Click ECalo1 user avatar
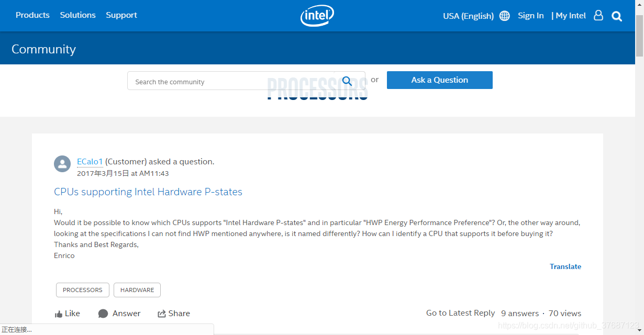Image resolution: width=644 pixels, height=335 pixels. pyautogui.click(x=62, y=164)
